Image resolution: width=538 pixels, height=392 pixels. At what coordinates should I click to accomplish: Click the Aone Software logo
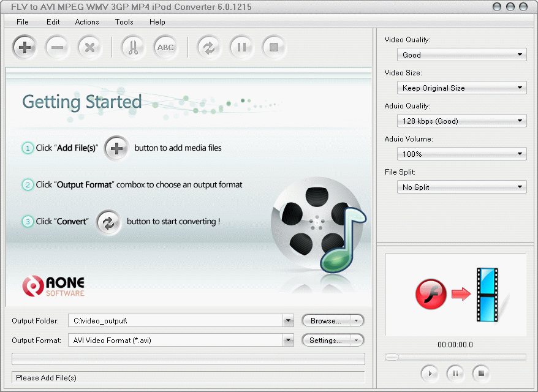tap(54, 285)
